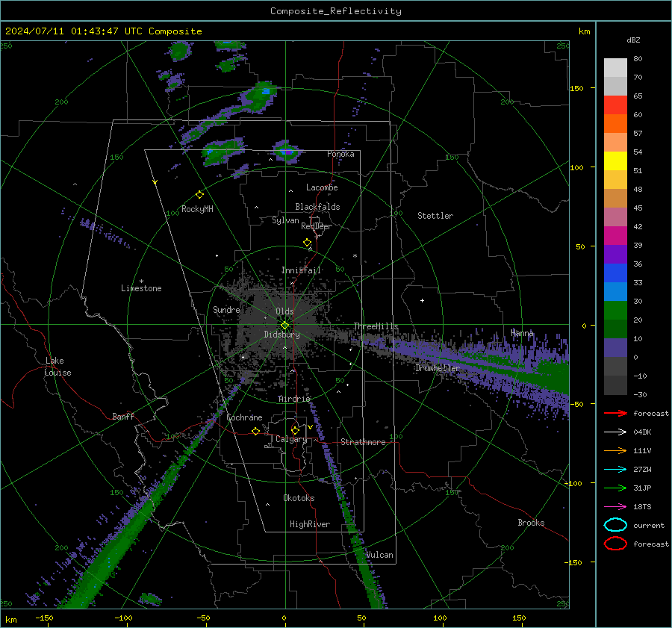Viewport: 672px width, 628px height.
Task: Click the Airdrie city label
Action: pos(294,399)
